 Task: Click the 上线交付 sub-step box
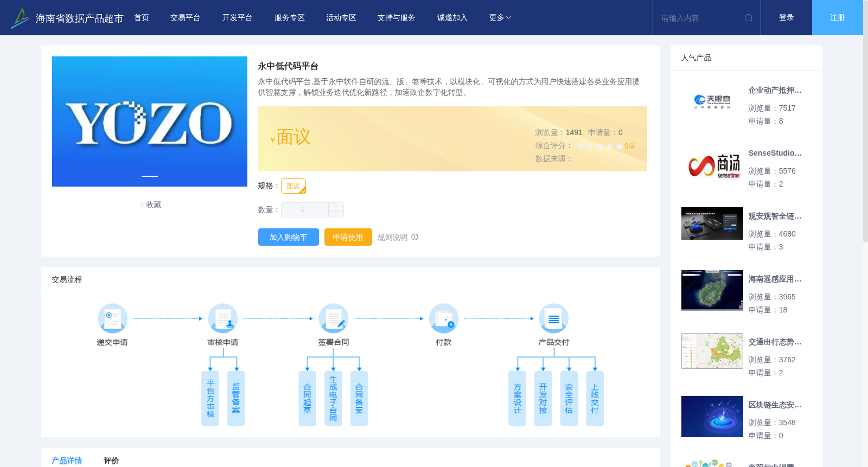click(595, 399)
